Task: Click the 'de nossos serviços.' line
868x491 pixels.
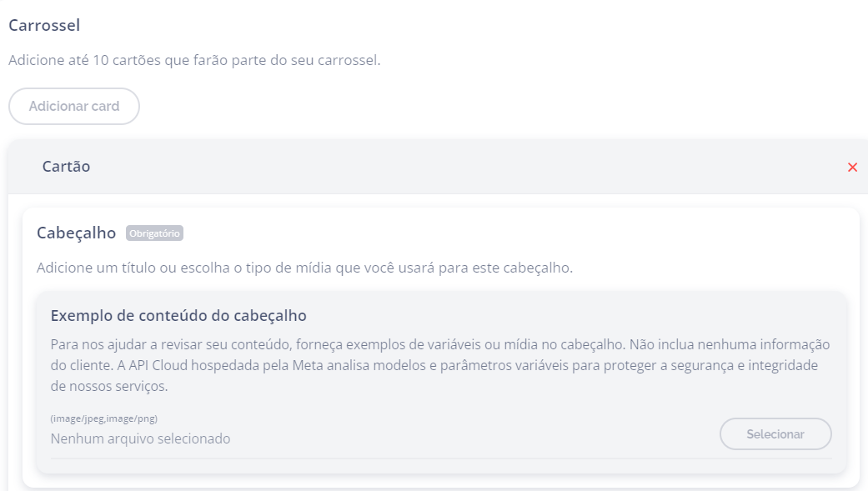Action: point(109,387)
